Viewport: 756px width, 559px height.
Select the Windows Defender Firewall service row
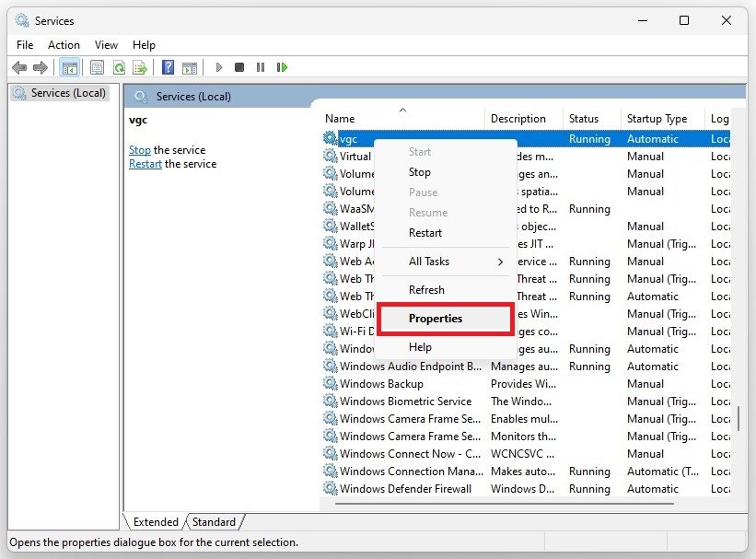click(405, 489)
